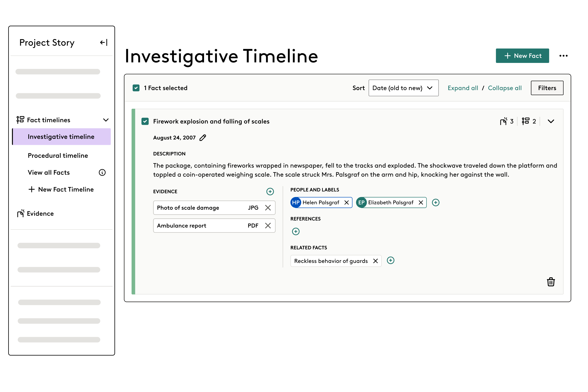Open the Filters button

pos(547,88)
